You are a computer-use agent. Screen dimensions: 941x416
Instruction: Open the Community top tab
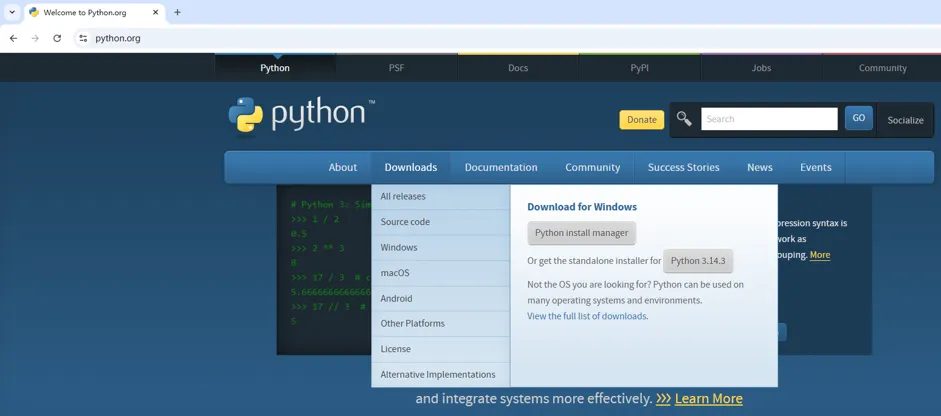click(x=882, y=68)
